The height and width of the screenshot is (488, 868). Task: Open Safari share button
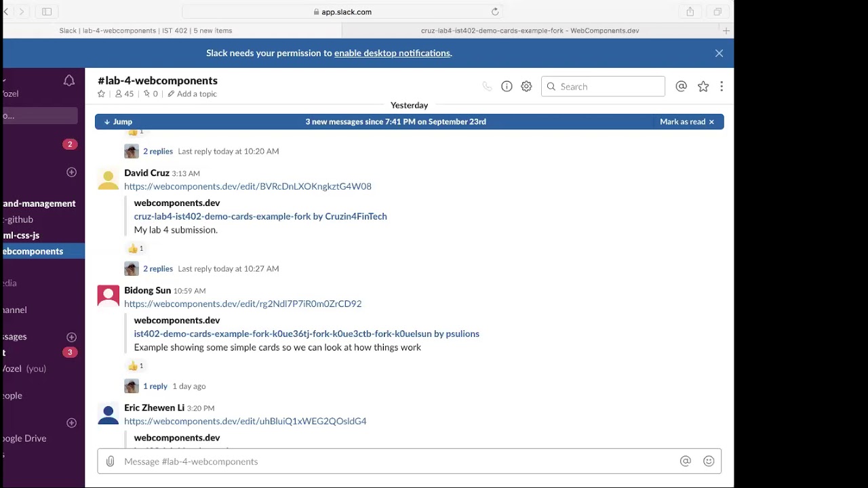690,12
